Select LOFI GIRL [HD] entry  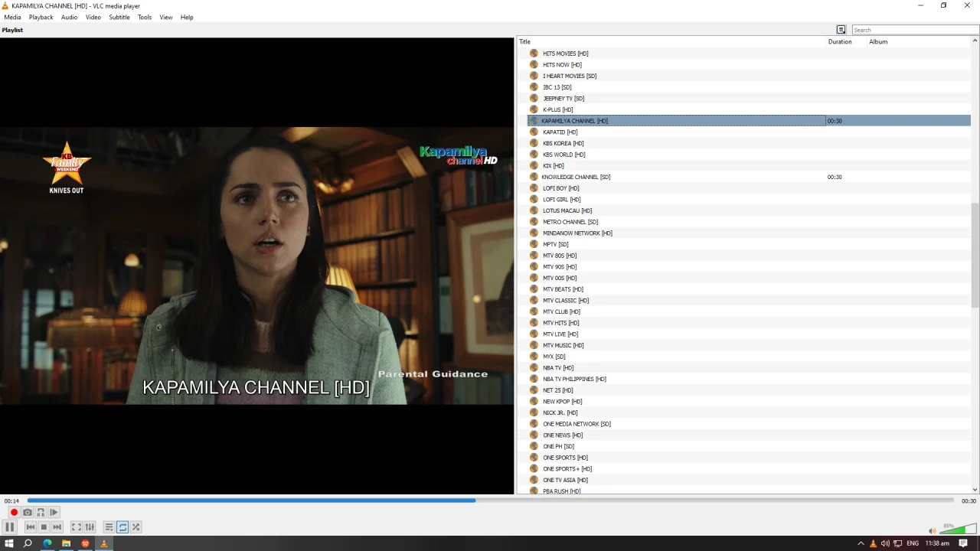[562, 200]
